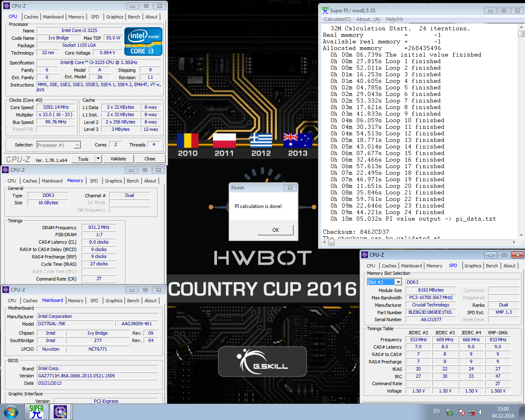Open the Calculate(C) menu in Super PI

337,19
